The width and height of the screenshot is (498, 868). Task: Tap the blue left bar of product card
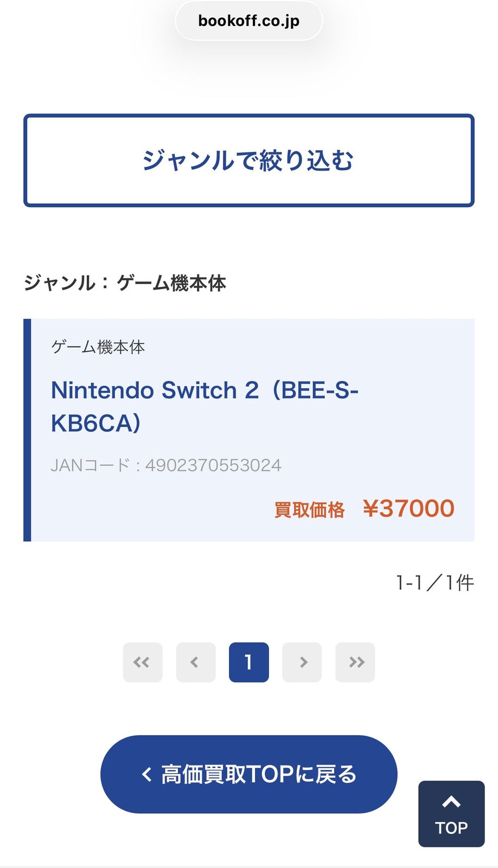(x=27, y=430)
